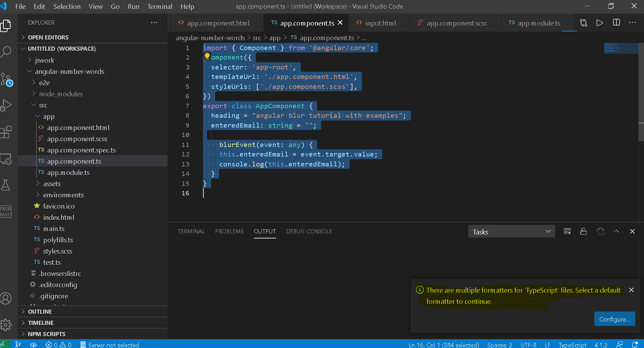Switch to the app.component.scss tab
Screen dimensions: 644x348
click(x=456, y=23)
